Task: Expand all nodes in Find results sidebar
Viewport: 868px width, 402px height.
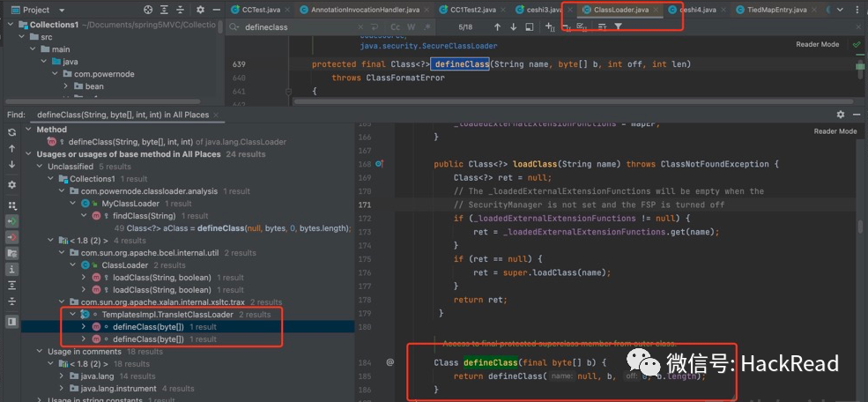Action: coord(11,285)
